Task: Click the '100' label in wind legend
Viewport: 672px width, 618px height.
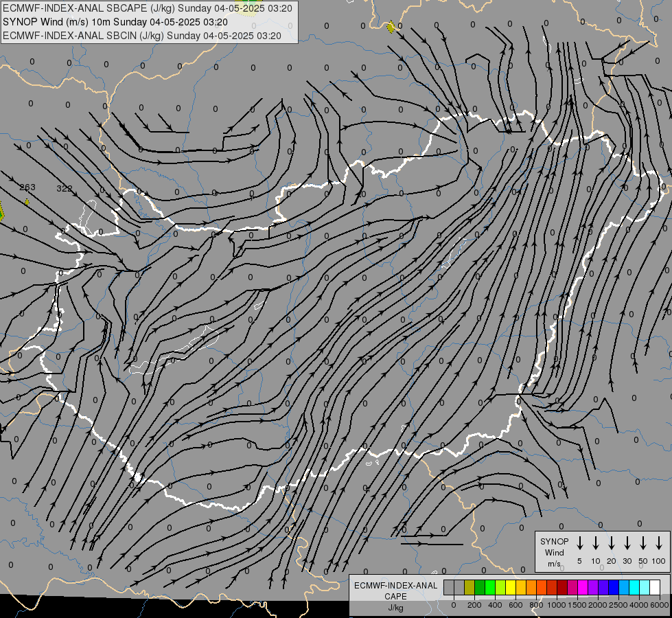Action: (x=659, y=561)
